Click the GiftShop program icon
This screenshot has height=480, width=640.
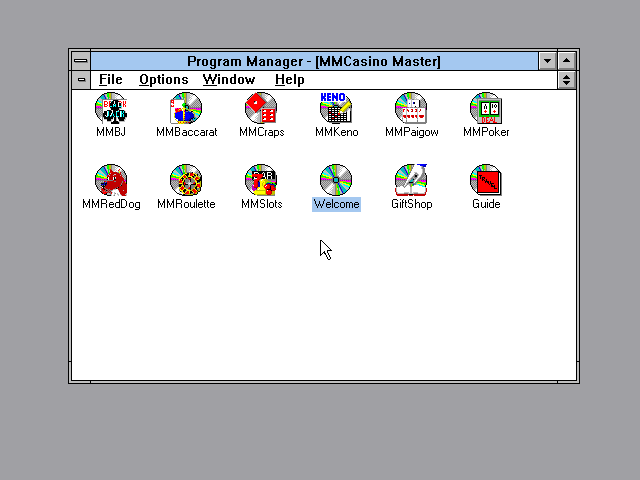click(411, 180)
